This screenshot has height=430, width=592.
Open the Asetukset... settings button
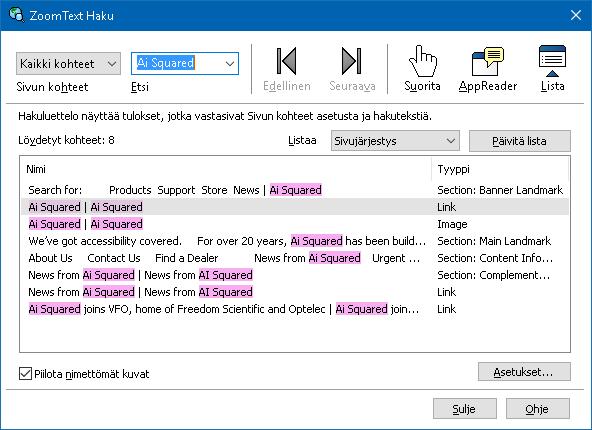tap(524, 372)
